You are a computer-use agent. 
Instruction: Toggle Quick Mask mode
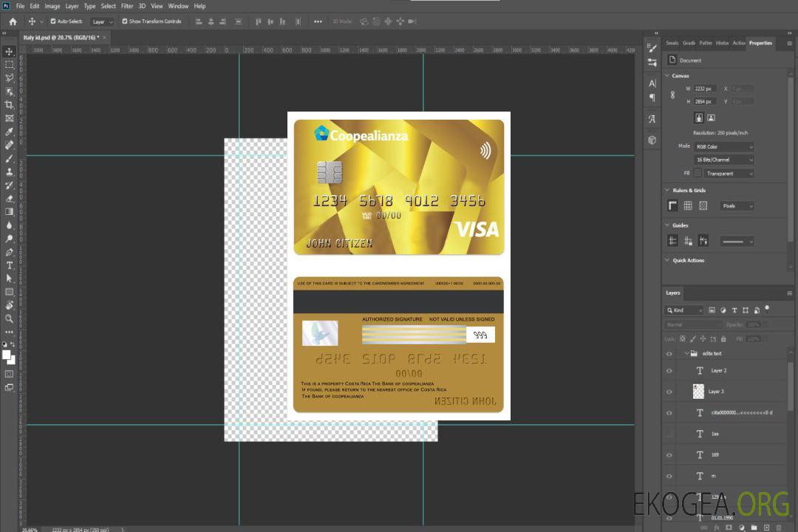click(9, 374)
